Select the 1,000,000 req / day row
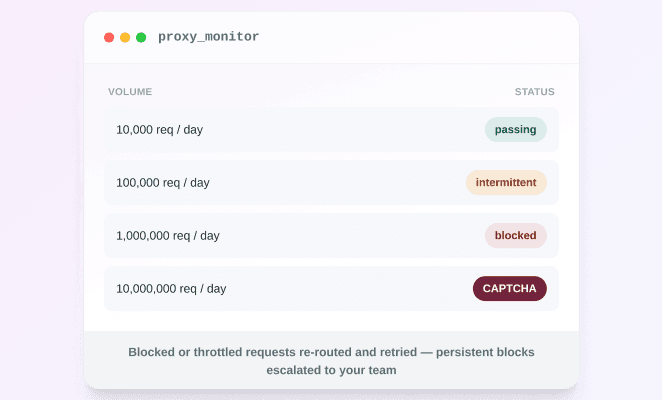The image size is (662, 400). tap(331, 236)
